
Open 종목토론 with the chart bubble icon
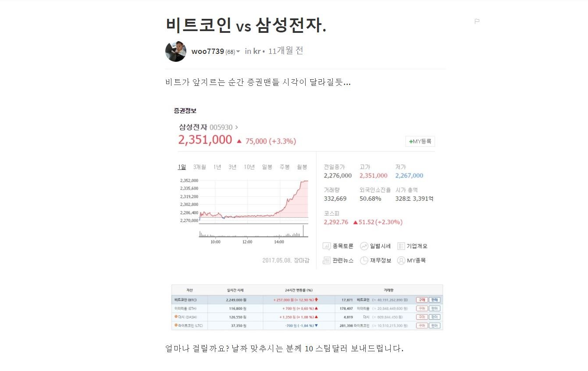[327, 246]
